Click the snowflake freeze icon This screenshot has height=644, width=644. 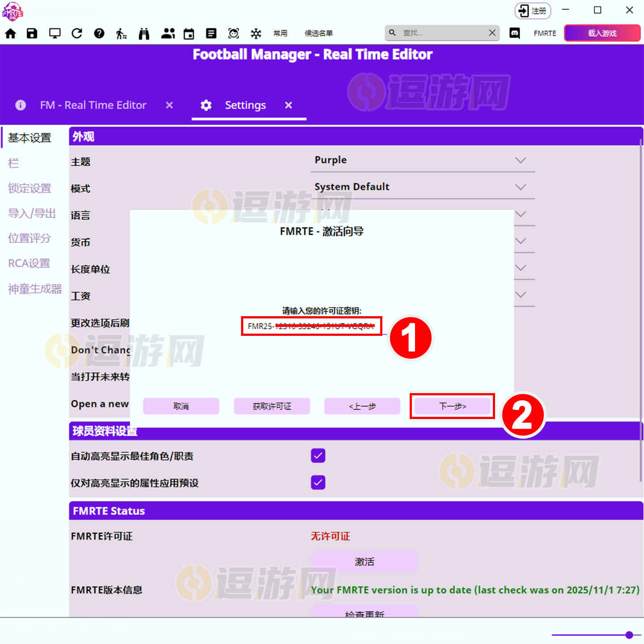[x=256, y=33]
